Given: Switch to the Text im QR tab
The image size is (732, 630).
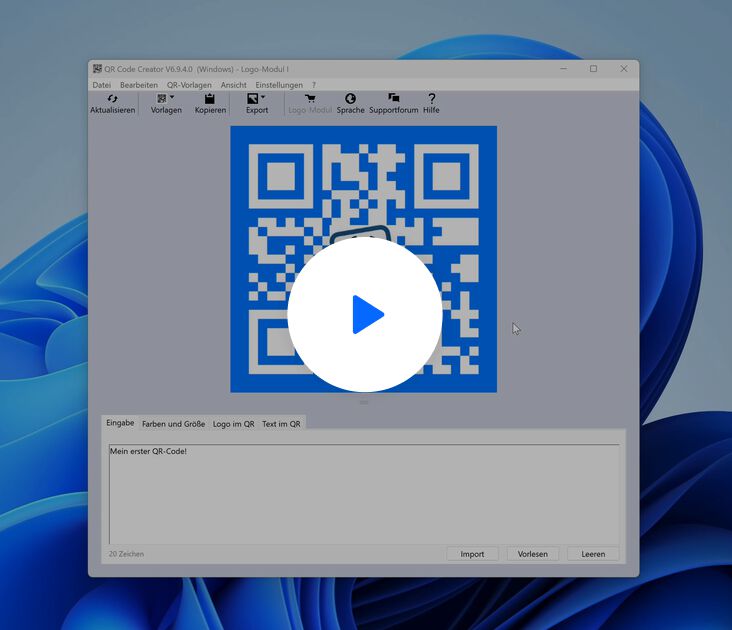Looking at the screenshot, I should click(x=281, y=424).
